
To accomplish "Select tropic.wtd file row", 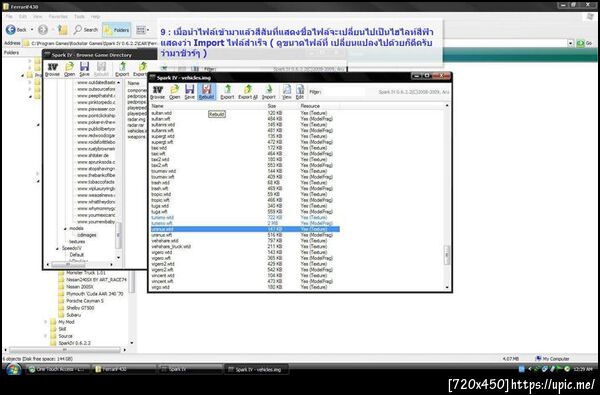I will coord(245,194).
